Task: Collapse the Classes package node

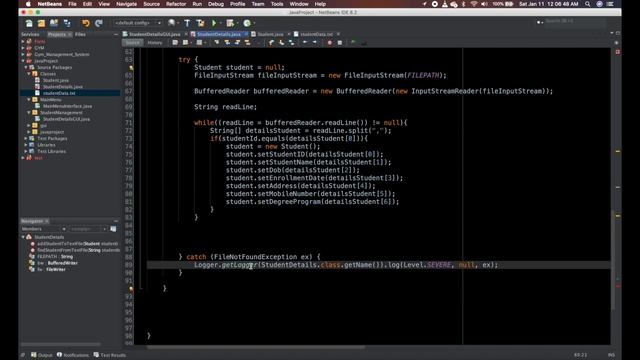Action: coord(29,74)
